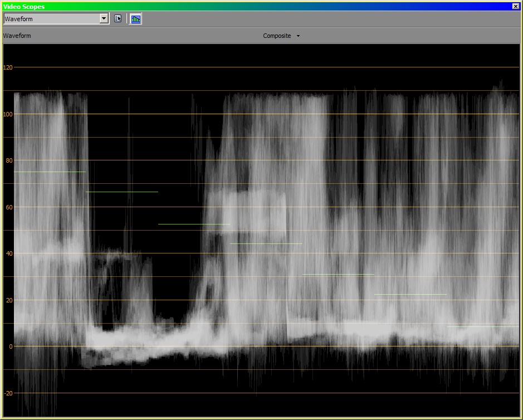Image resolution: width=523 pixels, height=420 pixels.
Task: Click the lowest green marker line at right
Action: point(482,326)
